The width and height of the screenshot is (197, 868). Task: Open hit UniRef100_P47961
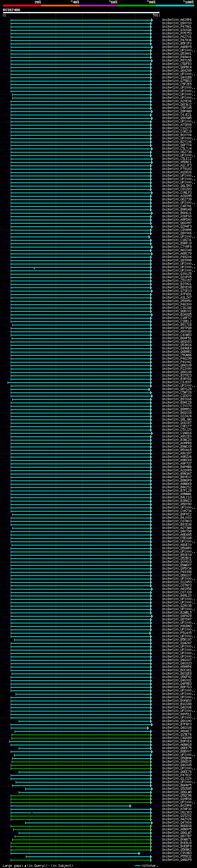coord(177,27)
